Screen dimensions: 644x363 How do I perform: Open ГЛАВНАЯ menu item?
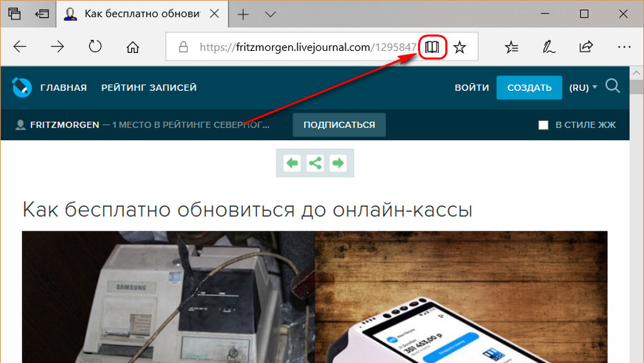point(63,87)
